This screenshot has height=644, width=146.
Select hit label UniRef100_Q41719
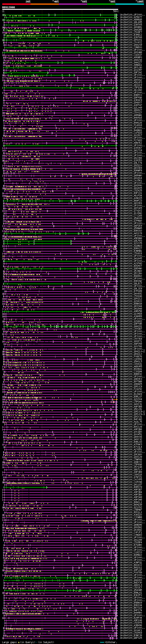click(131, 151)
